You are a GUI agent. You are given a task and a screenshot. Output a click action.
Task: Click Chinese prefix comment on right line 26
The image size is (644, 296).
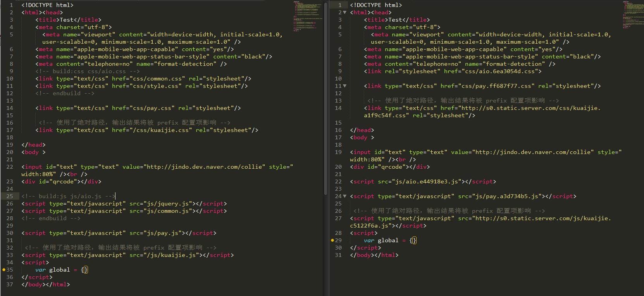coord(449,211)
